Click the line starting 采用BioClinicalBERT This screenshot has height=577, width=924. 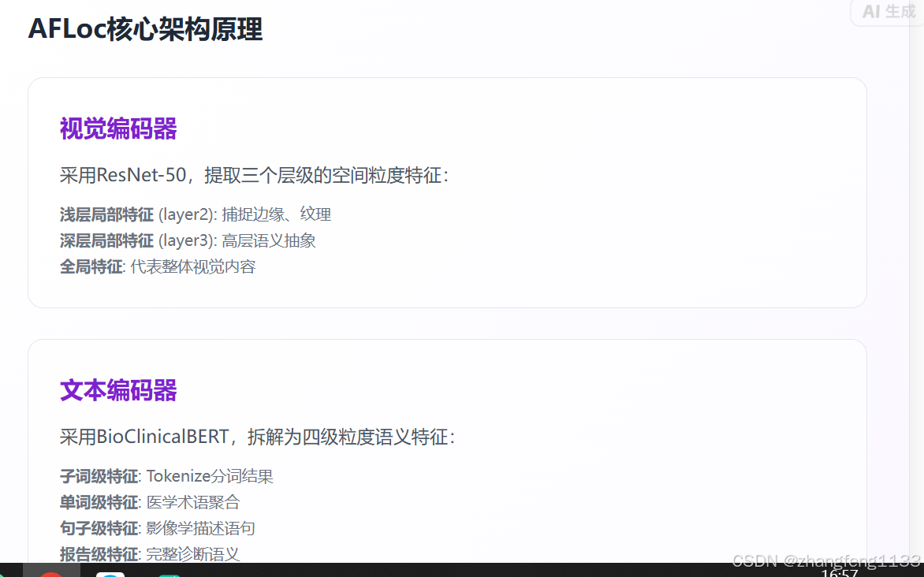point(258,437)
